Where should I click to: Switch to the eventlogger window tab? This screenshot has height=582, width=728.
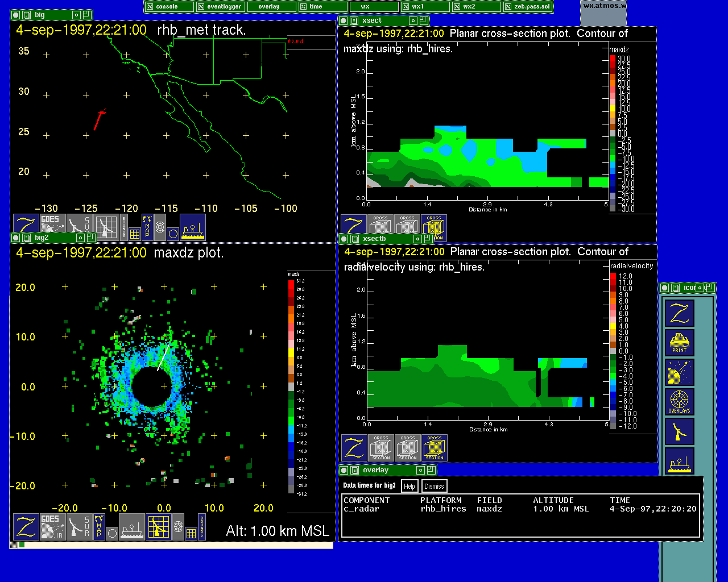221,7
